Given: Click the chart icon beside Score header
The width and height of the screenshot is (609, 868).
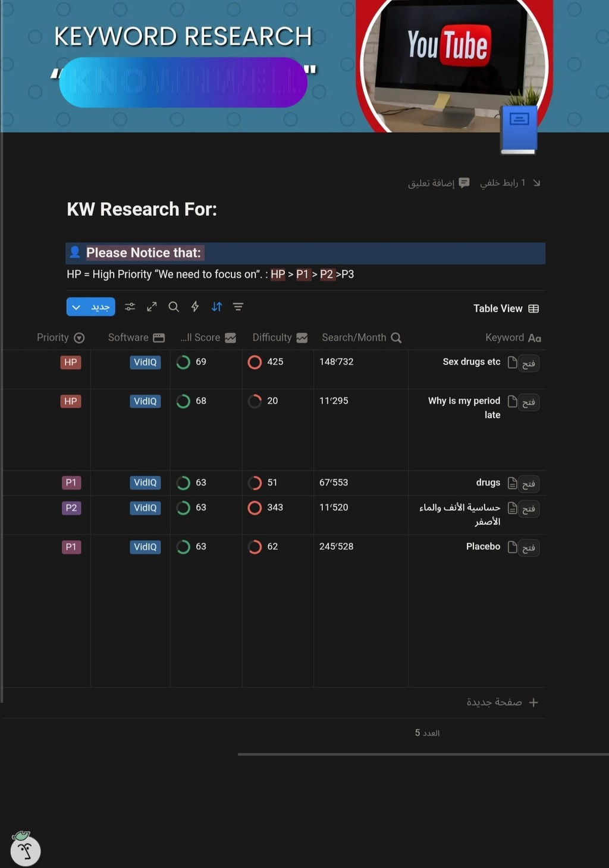Looking at the screenshot, I should click(231, 338).
